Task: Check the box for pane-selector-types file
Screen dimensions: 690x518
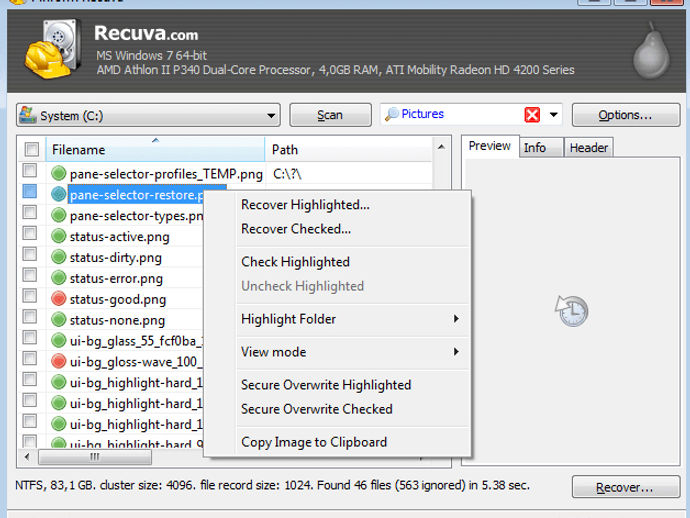Action: pyautogui.click(x=30, y=212)
